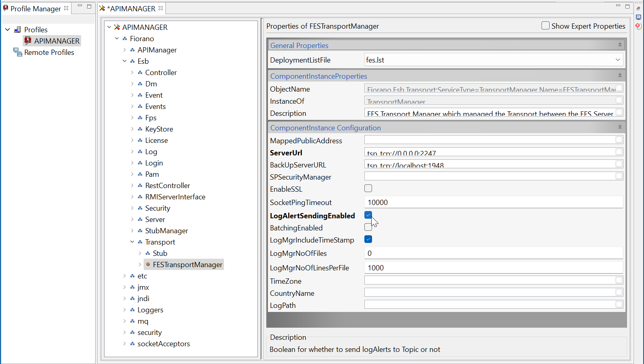Click the RestController node icon

[140, 186]
